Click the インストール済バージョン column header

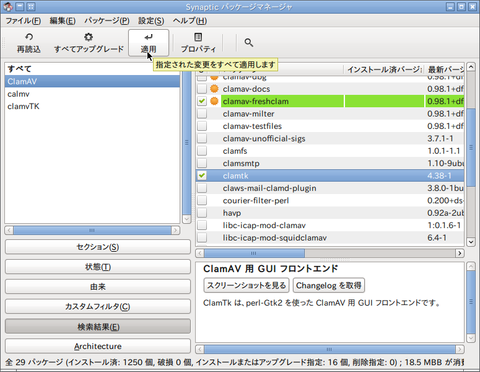(384, 69)
